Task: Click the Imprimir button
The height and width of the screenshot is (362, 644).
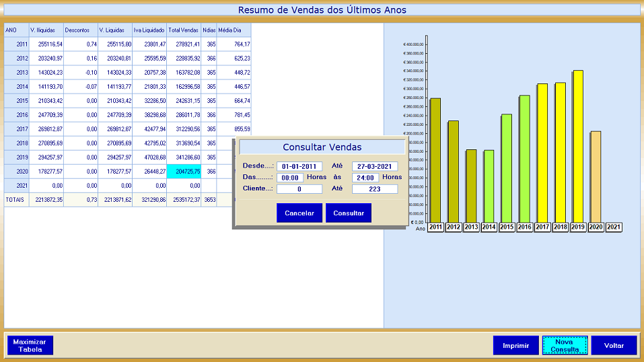Action: pos(515,345)
